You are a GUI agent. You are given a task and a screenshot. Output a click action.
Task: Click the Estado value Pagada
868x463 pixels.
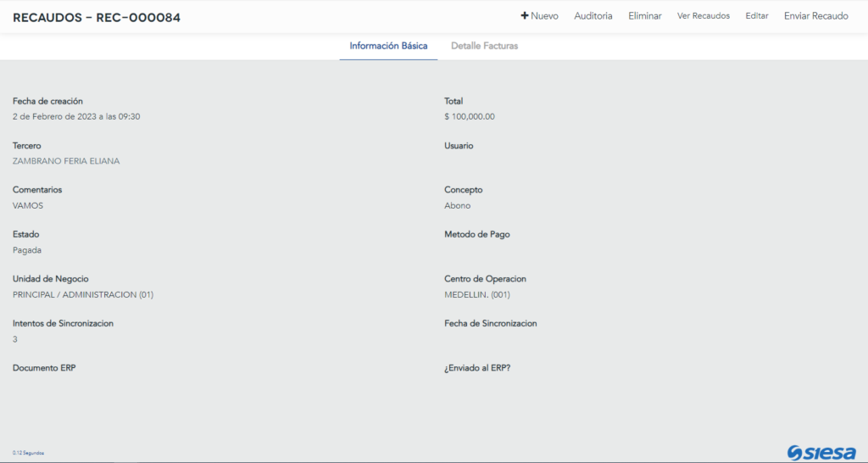pos(27,250)
